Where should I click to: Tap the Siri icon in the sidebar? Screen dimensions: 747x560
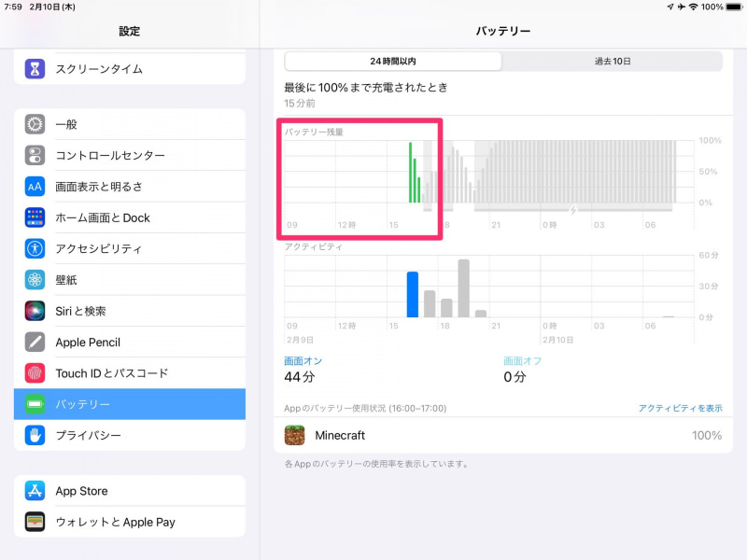(x=35, y=311)
